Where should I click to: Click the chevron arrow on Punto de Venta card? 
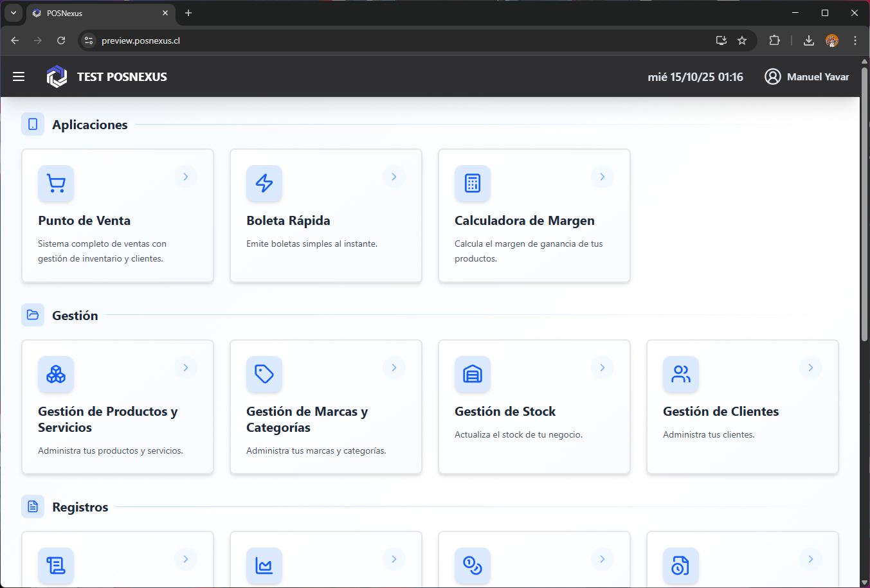tap(186, 177)
